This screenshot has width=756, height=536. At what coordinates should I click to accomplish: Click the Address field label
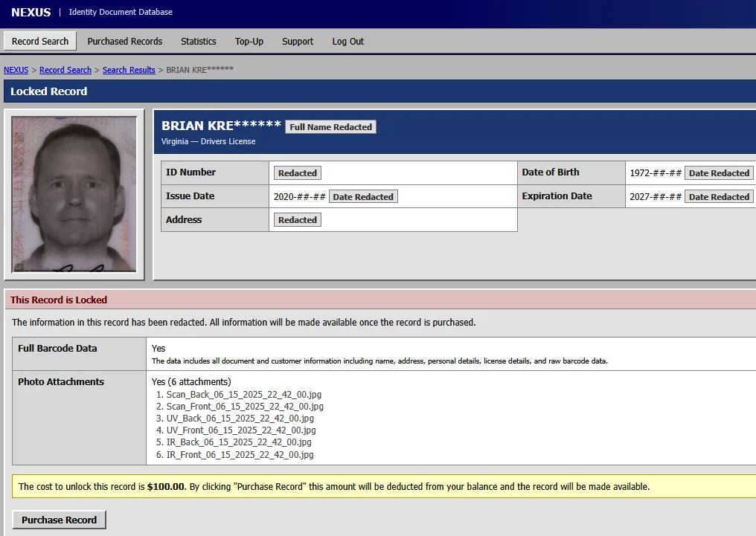[x=184, y=219]
